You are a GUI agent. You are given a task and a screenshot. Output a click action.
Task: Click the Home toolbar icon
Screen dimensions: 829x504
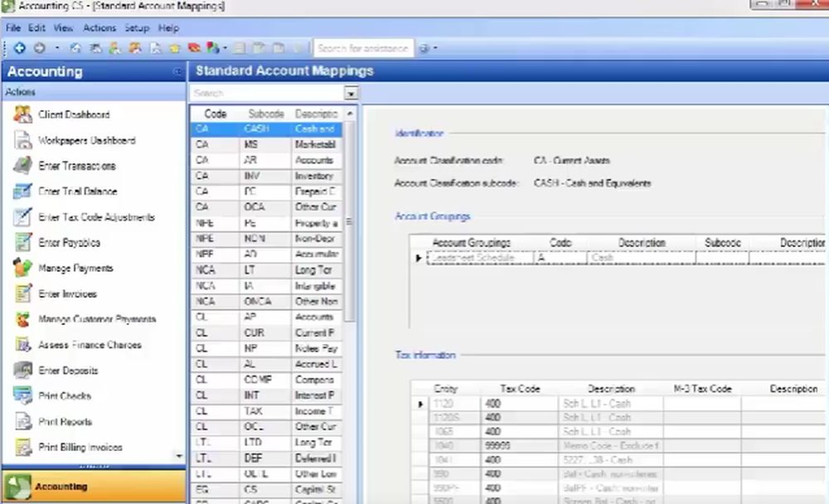click(75, 48)
